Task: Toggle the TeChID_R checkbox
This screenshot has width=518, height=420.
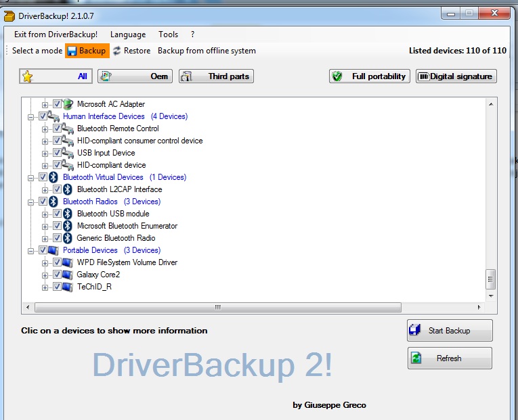Action: (x=57, y=287)
